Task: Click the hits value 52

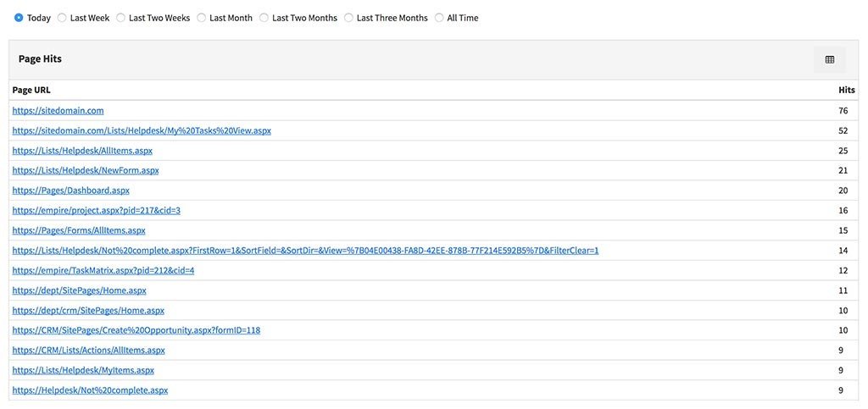Action: point(843,130)
